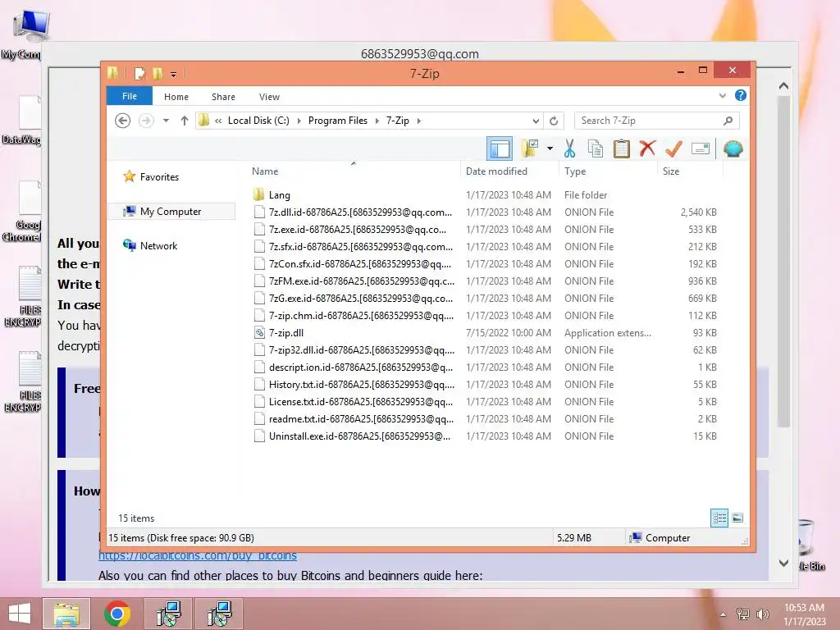Click the taskbar network tray icon

[x=742, y=614]
